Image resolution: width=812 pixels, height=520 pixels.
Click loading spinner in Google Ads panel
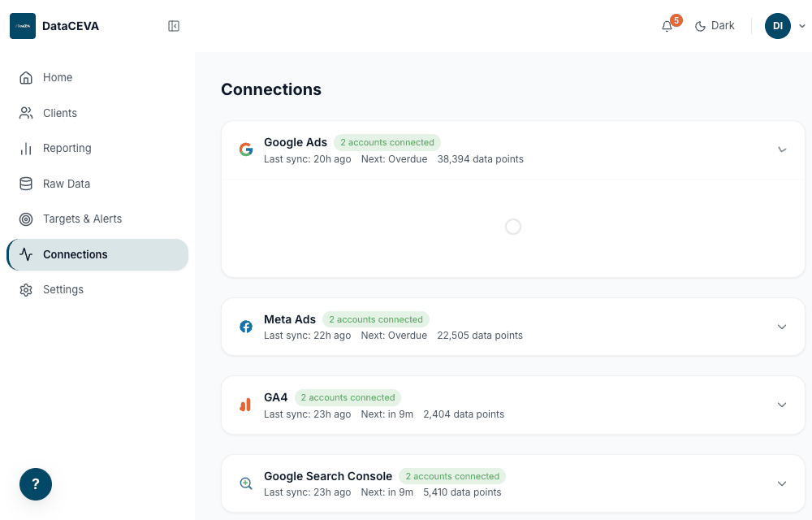tap(513, 227)
